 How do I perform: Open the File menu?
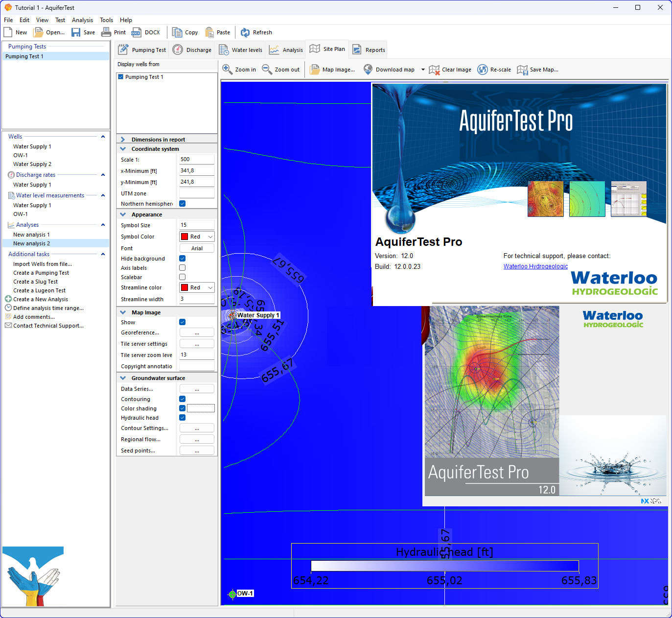coord(8,20)
